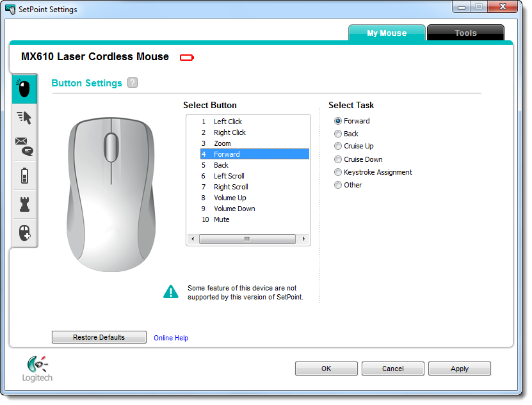Select the Back task radio button
The image size is (532, 405).
coord(337,134)
